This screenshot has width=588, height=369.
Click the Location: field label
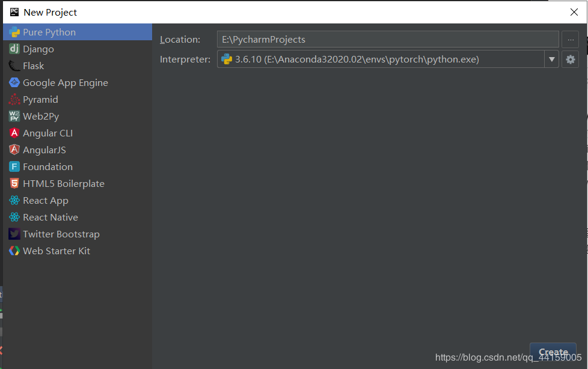[180, 40]
